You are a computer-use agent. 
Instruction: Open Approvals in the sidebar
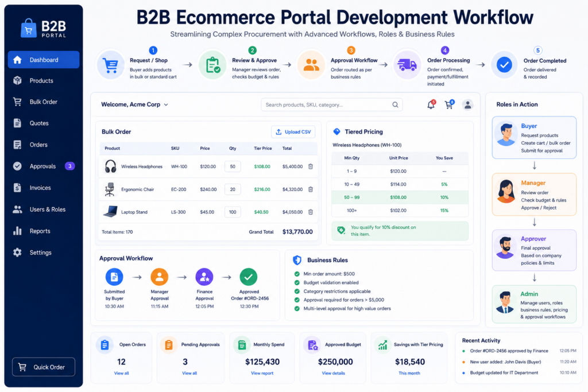44,166
